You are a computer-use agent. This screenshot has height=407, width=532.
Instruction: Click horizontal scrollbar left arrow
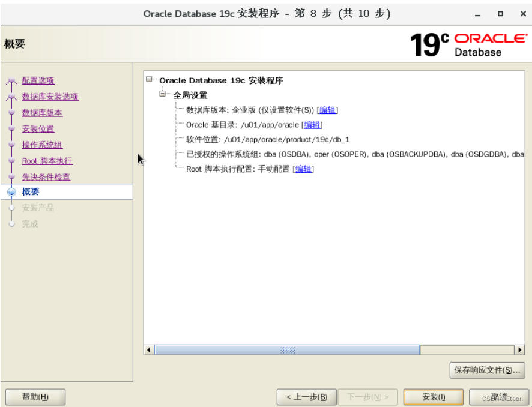point(148,350)
